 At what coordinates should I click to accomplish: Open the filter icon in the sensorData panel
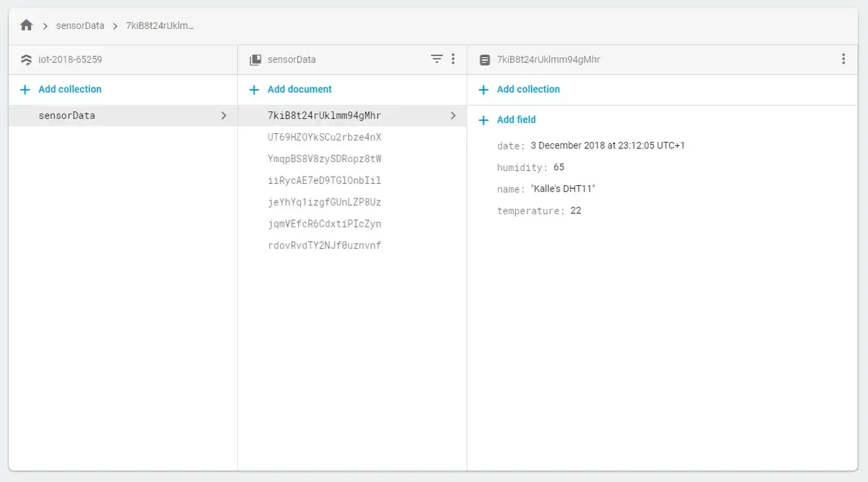436,59
